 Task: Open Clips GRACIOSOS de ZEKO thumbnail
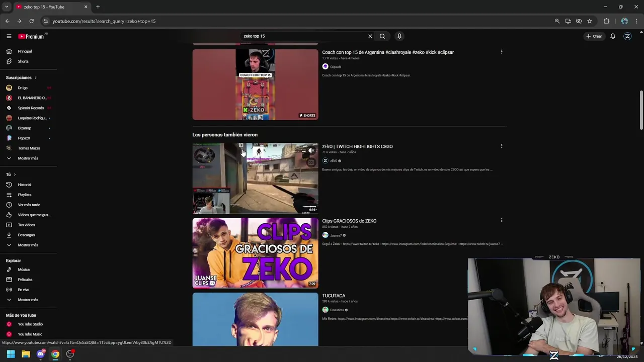click(x=255, y=253)
